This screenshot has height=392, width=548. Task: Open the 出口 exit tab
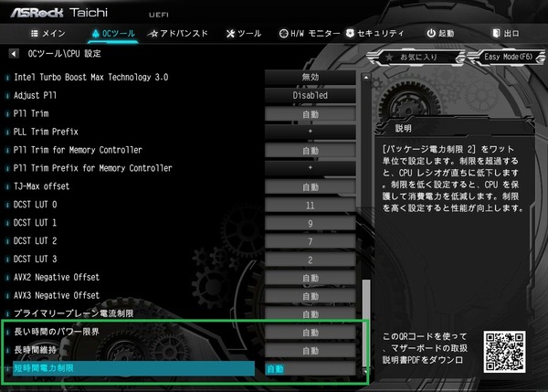pos(504,34)
